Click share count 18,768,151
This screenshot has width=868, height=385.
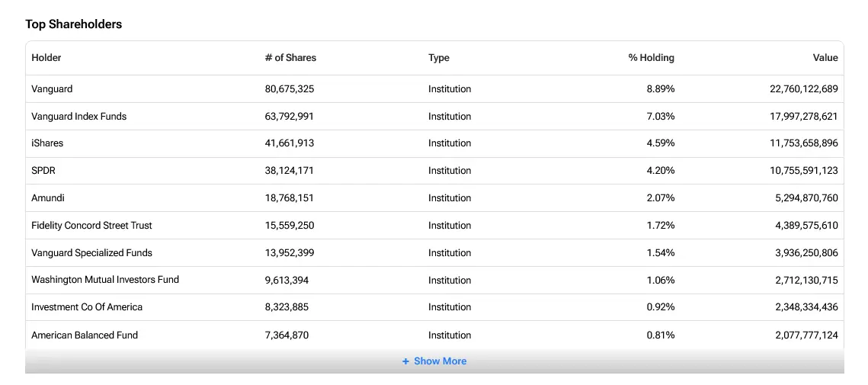(x=290, y=197)
